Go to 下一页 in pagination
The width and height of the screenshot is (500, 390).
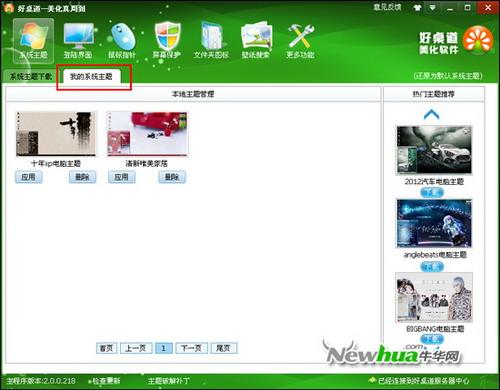click(x=192, y=348)
